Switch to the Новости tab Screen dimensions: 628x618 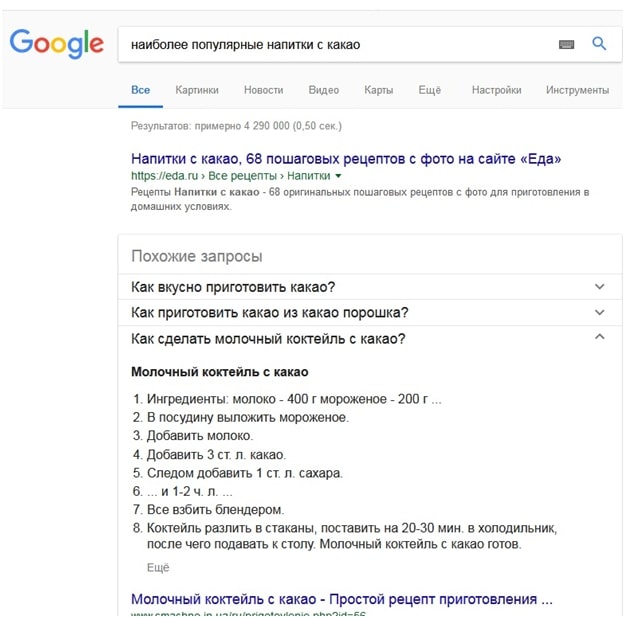pos(263,90)
